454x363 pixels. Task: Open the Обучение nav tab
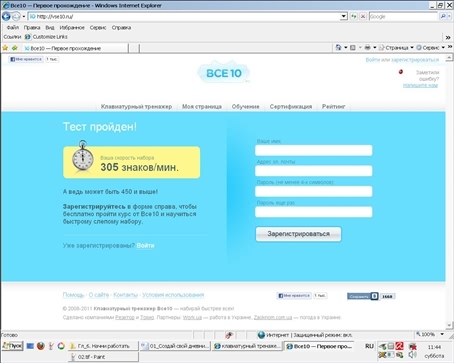[x=246, y=107]
